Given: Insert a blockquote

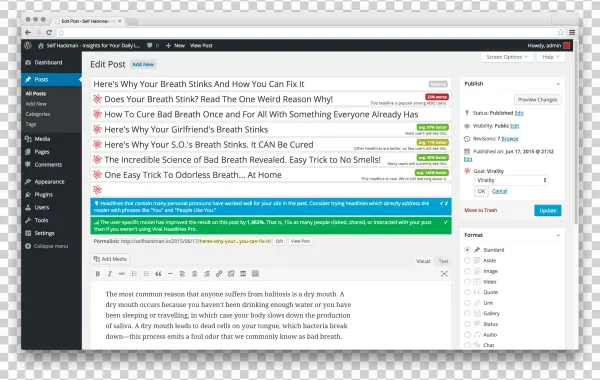Looking at the screenshot, I should click(158, 274).
